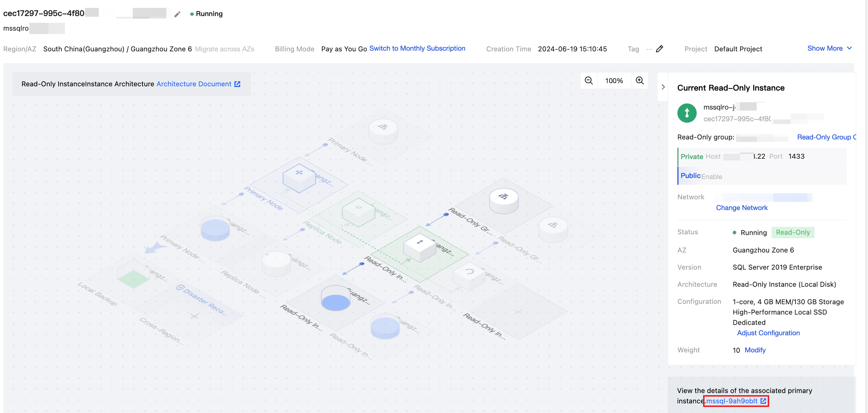Click external link icon next to mssql-9ah9oblt

click(763, 401)
